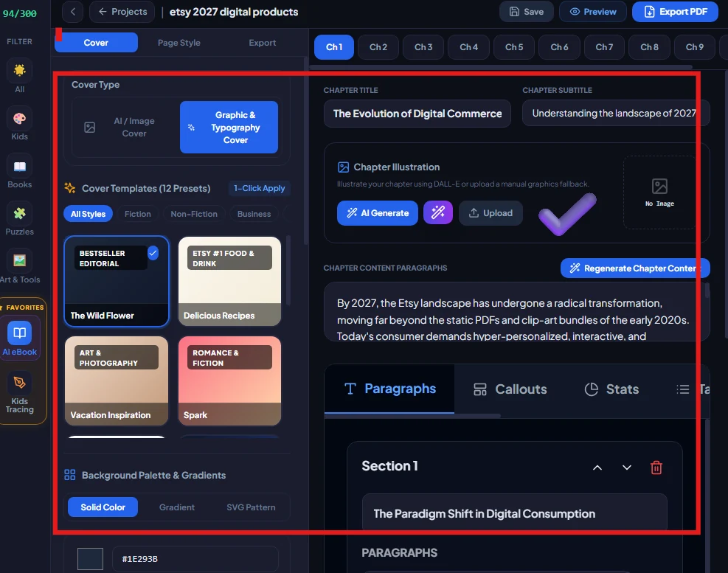
Task: Filter templates by Business
Action: pyautogui.click(x=254, y=214)
